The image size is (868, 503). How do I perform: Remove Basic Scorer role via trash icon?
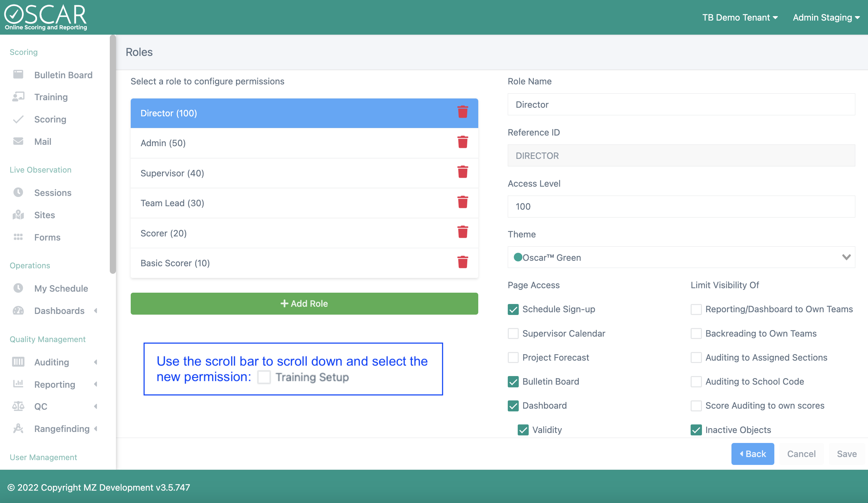462,262
